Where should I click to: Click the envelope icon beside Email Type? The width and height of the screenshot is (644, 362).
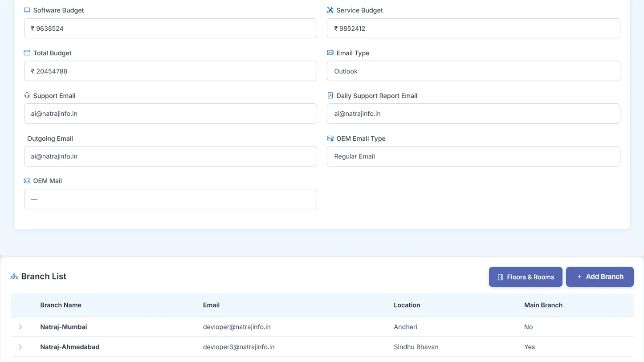pyautogui.click(x=330, y=53)
